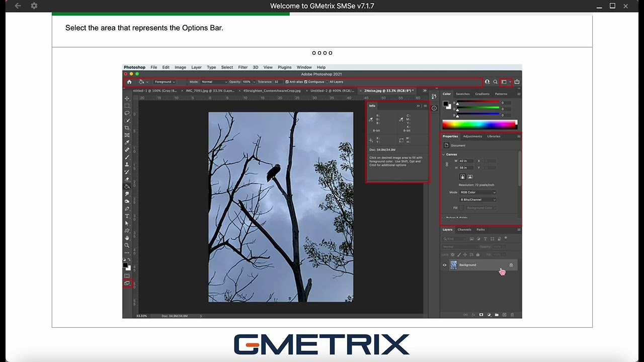644x362 pixels.
Task: Click the GMetrix settings gear icon
Action: click(x=34, y=6)
